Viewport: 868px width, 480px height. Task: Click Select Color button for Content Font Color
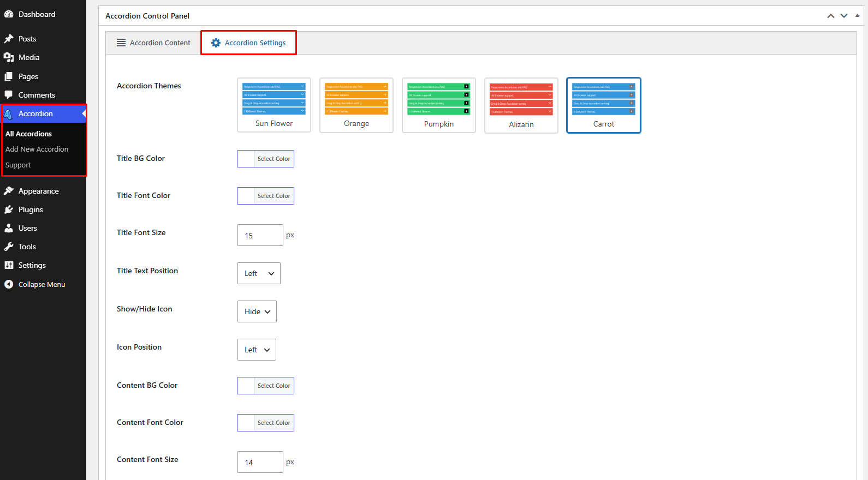pos(274,423)
